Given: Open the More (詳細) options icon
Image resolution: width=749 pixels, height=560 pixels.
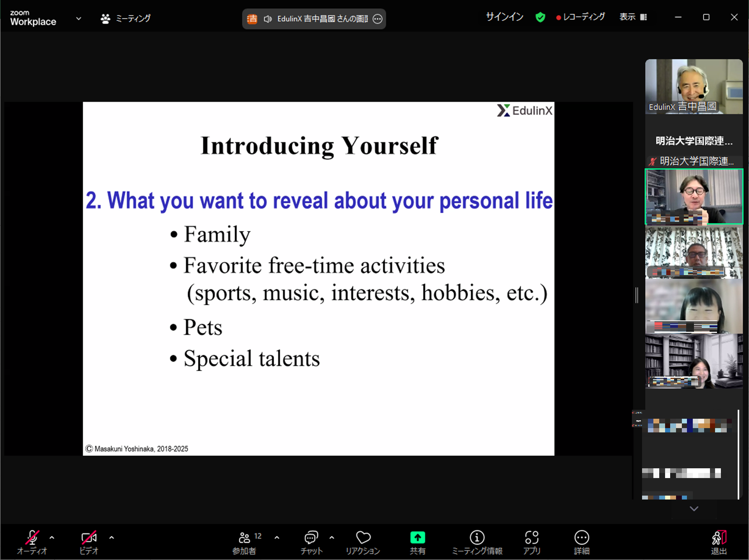Looking at the screenshot, I should point(581,538).
